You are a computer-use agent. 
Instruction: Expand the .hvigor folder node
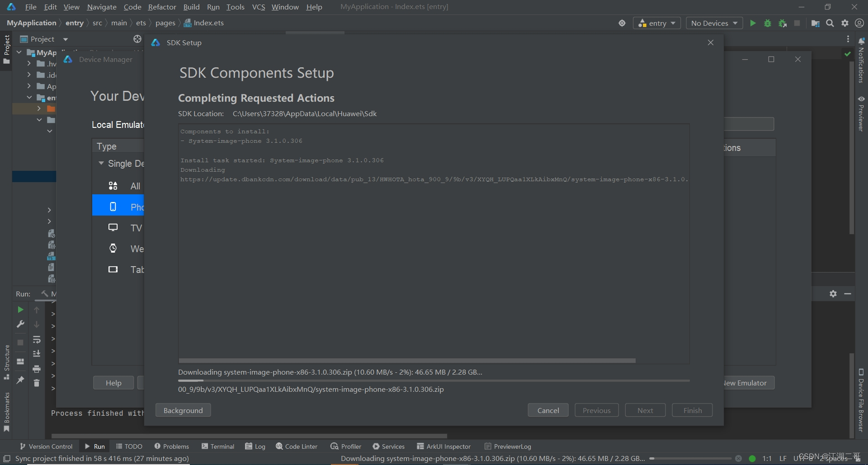point(29,63)
